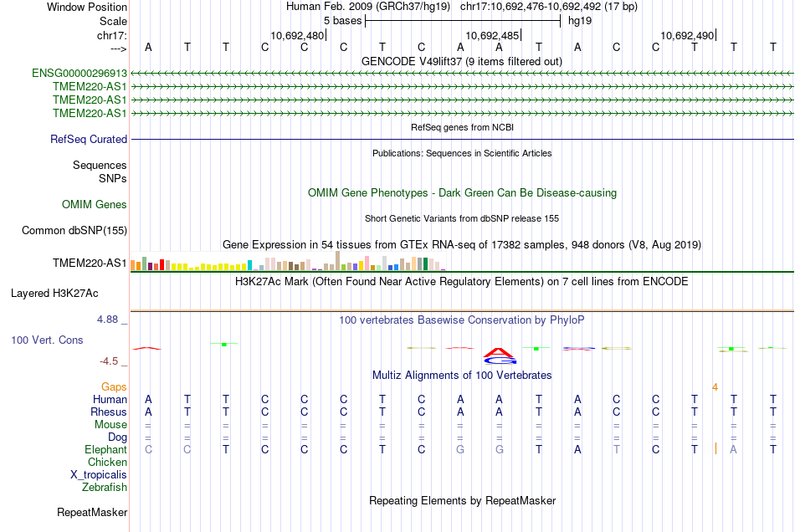Click the Chicken alignment row label

click(107, 462)
